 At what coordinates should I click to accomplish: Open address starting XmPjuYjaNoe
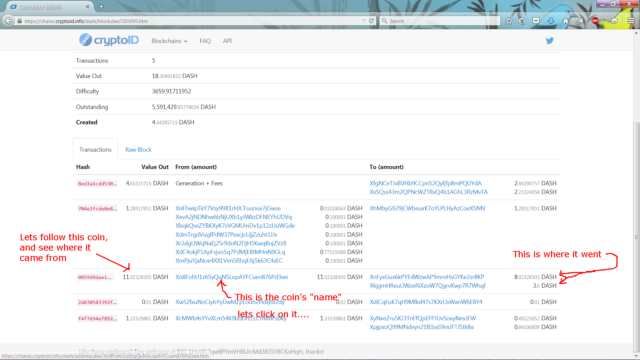pos(229,260)
